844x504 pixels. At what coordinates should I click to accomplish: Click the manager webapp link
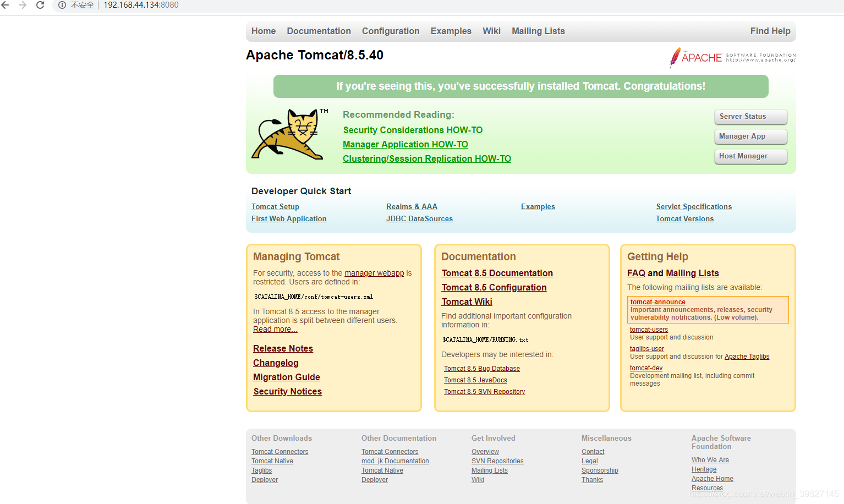point(374,273)
